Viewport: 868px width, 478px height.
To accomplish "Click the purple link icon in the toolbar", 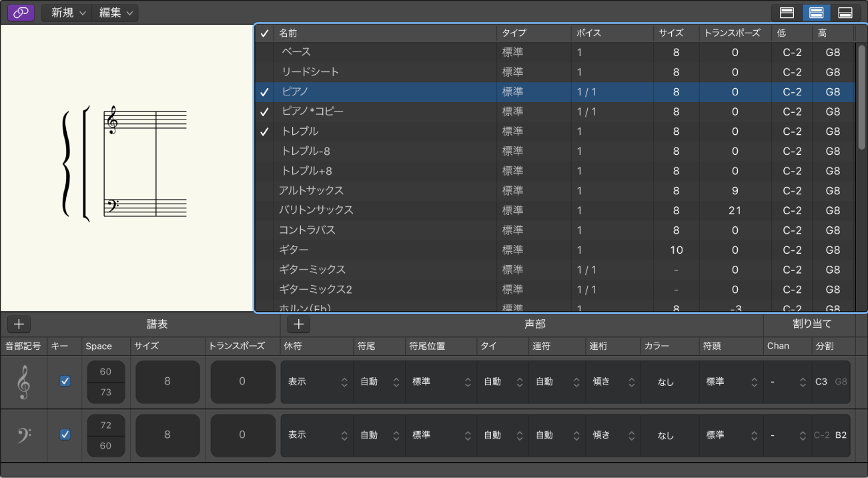I will (x=21, y=12).
